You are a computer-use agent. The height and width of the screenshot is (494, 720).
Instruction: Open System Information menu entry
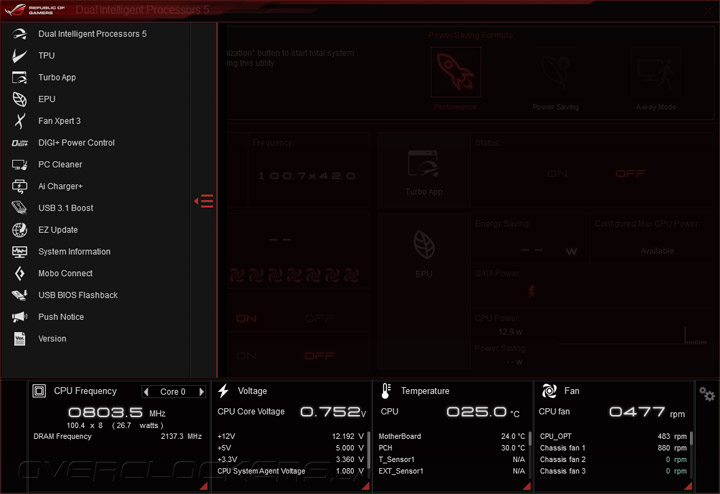[x=74, y=252]
